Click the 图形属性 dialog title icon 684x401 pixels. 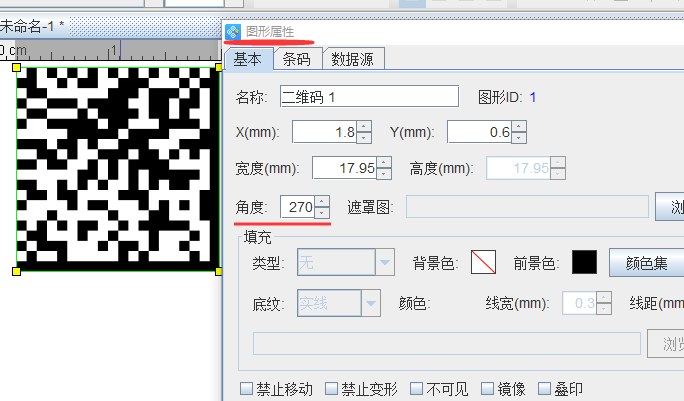point(233,32)
